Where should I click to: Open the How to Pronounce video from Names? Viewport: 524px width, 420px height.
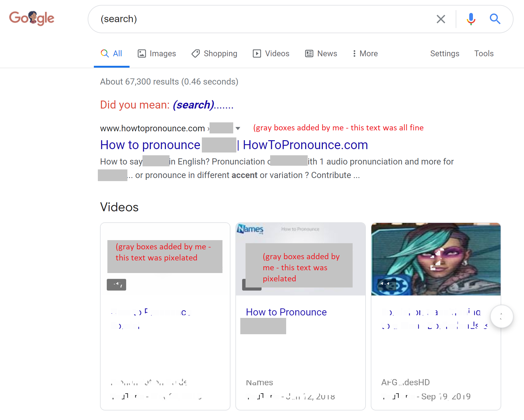(x=286, y=312)
